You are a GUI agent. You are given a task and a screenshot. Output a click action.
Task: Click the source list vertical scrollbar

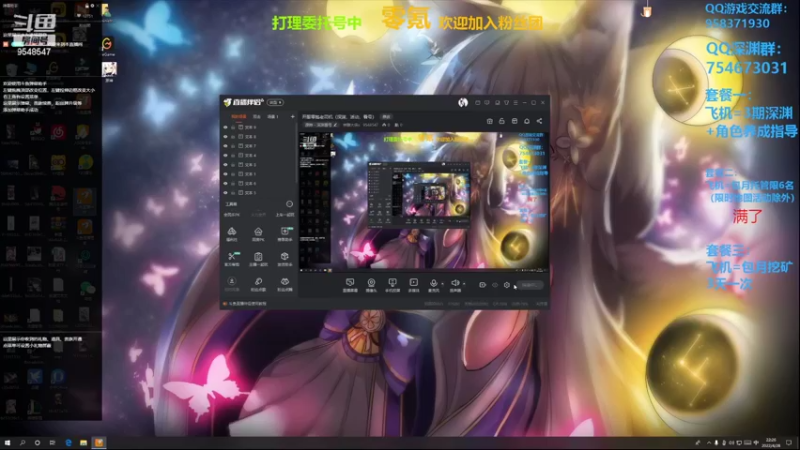[x=296, y=151]
